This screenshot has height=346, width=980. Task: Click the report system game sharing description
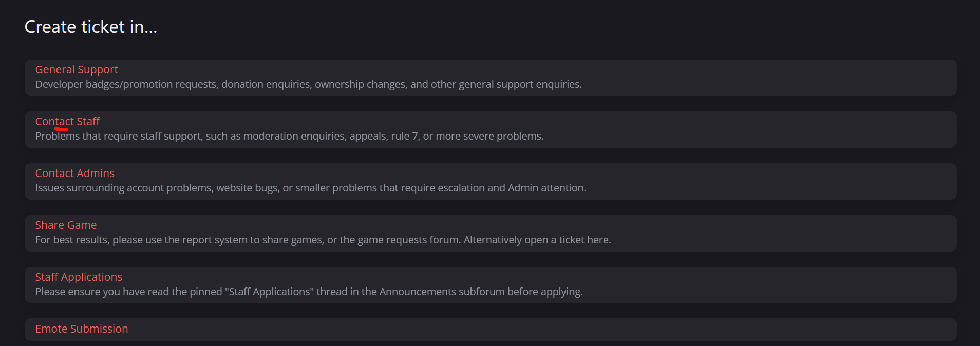click(x=323, y=240)
